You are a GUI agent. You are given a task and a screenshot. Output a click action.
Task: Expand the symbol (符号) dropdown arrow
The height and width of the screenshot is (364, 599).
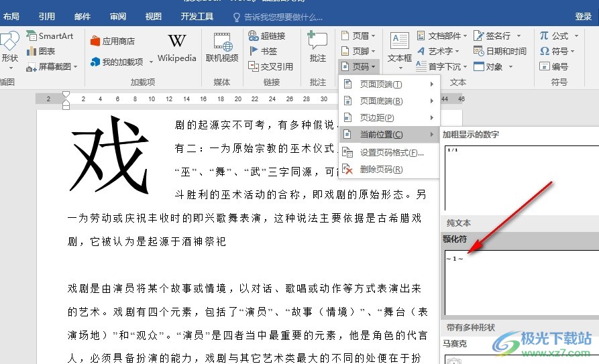572,51
